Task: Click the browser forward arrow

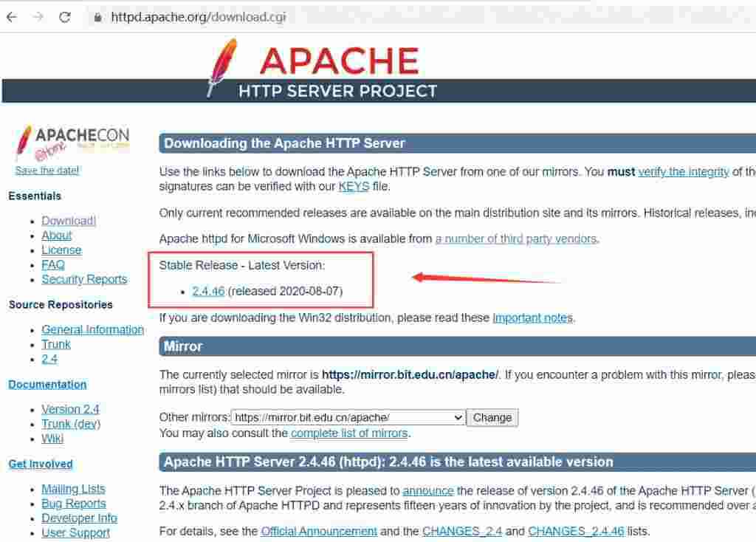Action: coord(38,17)
